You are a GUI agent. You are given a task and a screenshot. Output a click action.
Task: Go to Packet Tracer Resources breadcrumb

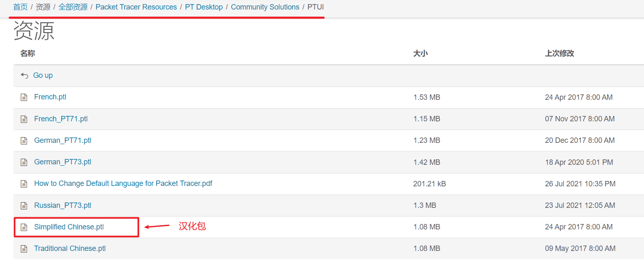(x=136, y=7)
